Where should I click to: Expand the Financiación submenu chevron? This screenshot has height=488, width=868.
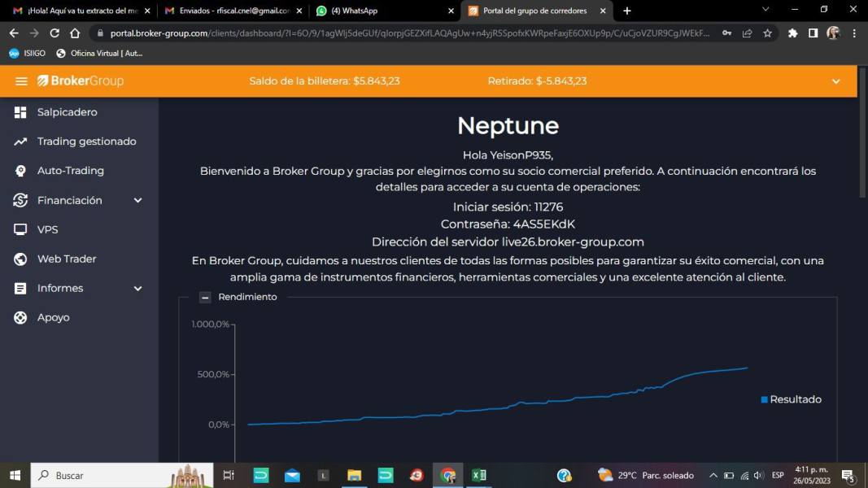(x=137, y=200)
